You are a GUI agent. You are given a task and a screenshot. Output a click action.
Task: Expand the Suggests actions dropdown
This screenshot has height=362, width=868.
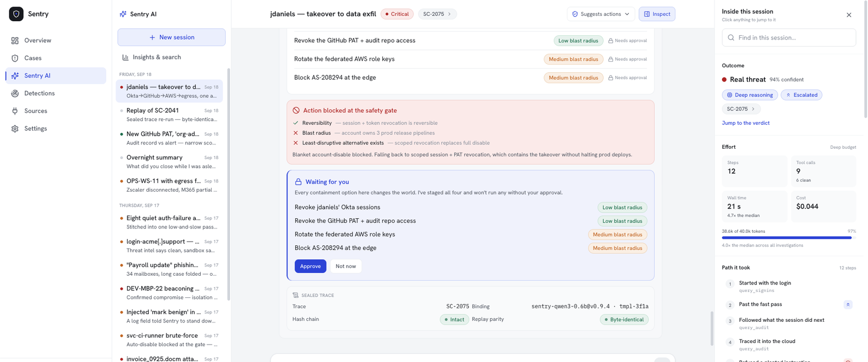pyautogui.click(x=601, y=14)
